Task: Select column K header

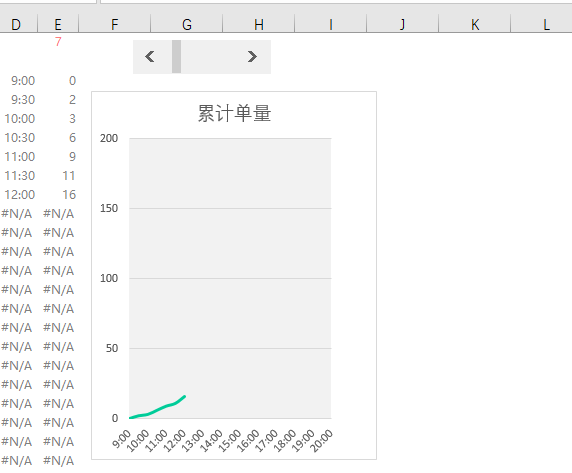Action: [x=475, y=25]
